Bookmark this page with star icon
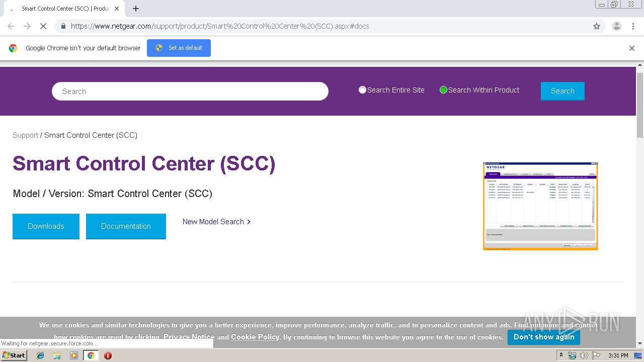This screenshot has width=644, height=362. pyautogui.click(x=597, y=26)
